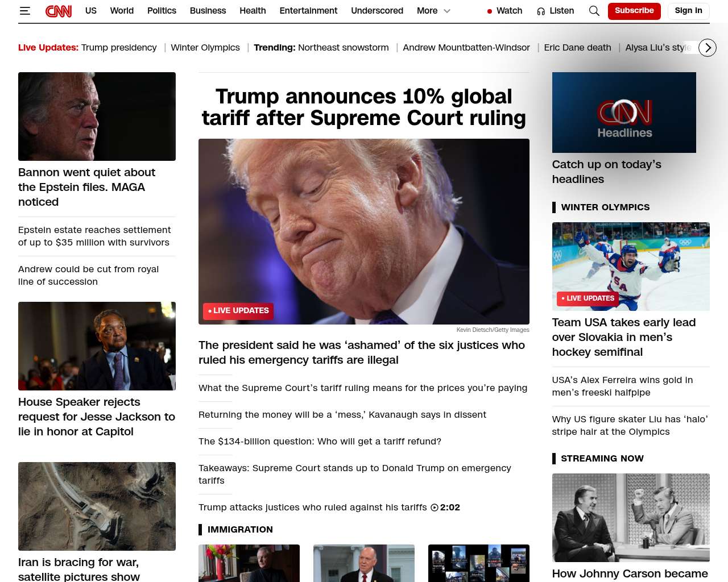Read Bannon went quiet about Epstein story
The width and height of the screenshot is (728, 582).
86,187
